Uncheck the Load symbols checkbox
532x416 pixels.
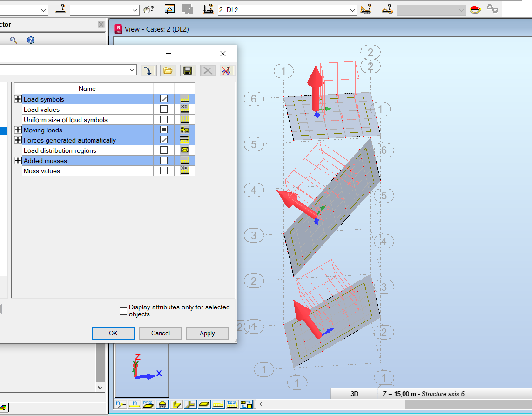(164, 99)
